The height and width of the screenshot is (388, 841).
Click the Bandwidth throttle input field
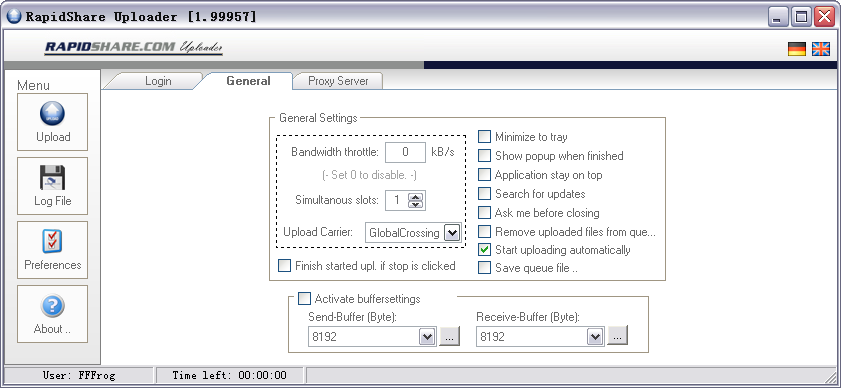point(405,152)
